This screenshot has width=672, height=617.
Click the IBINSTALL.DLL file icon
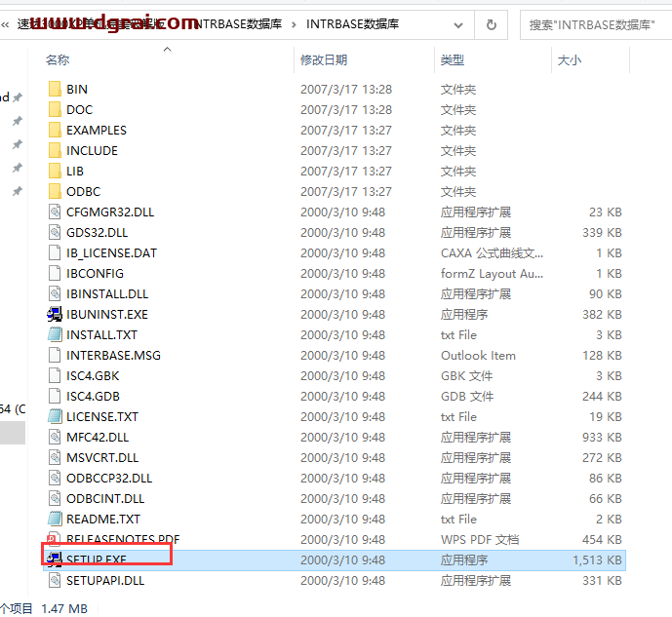(x=55, y=294)
